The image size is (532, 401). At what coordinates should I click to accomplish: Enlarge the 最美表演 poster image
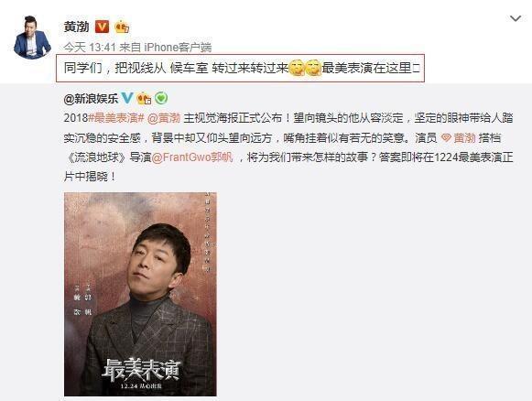[140, 294]
